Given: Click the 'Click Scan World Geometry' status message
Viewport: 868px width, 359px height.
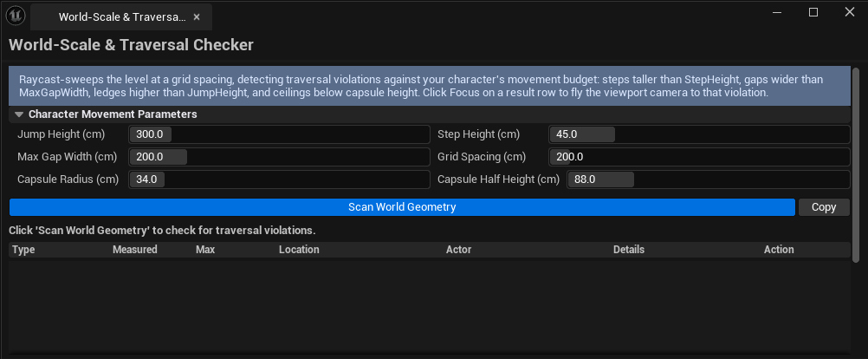Looking at the screenshot, I should click(162, 230).
